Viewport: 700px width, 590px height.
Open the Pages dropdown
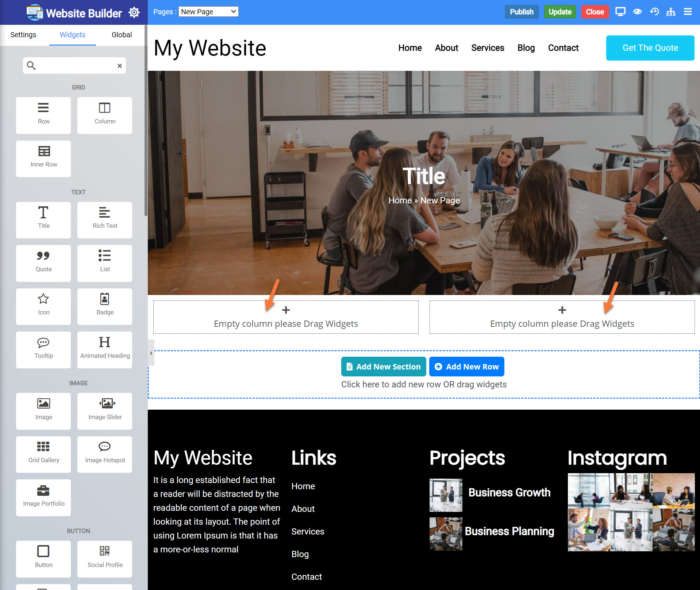(x=208, y=12)
